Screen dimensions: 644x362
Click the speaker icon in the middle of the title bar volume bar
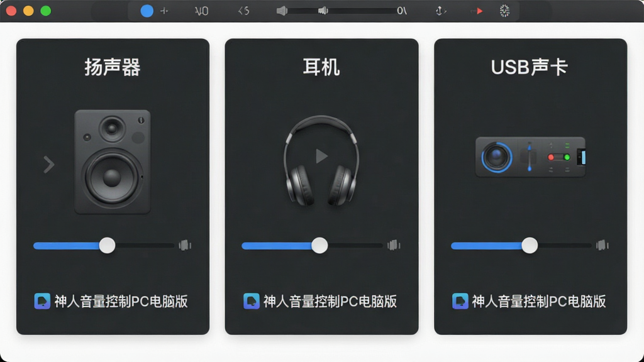(323, 11)
